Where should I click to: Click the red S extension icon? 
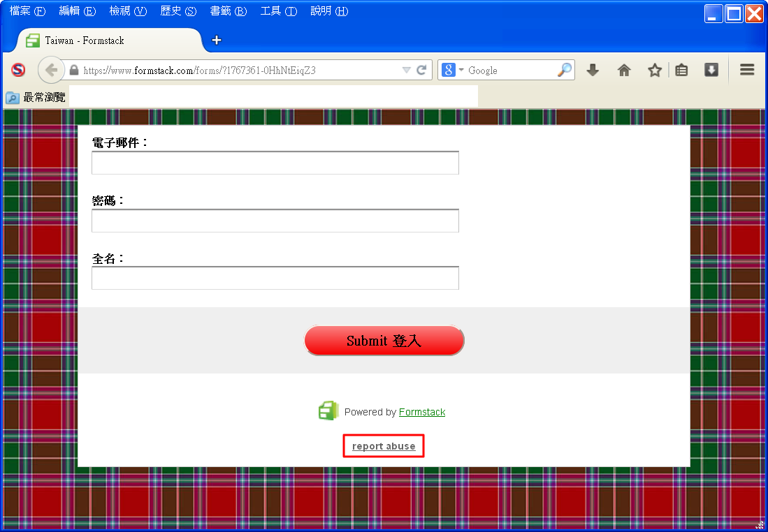coord(18,70)
